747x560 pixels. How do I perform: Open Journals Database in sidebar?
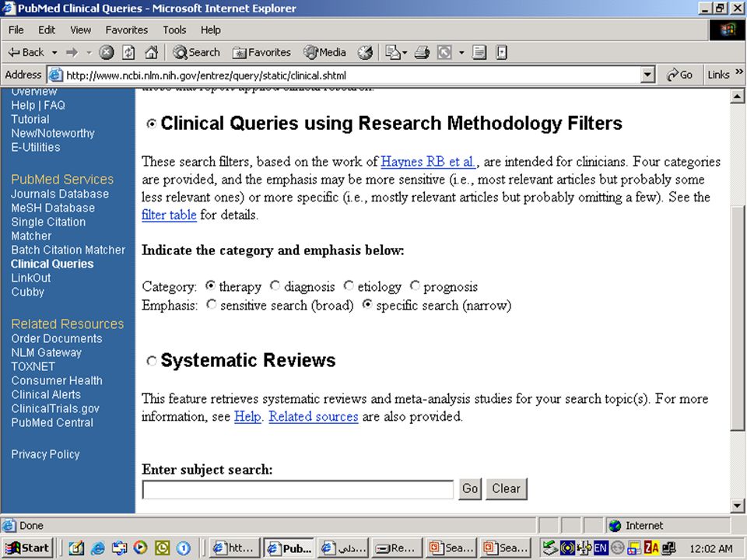pos(60,194)
